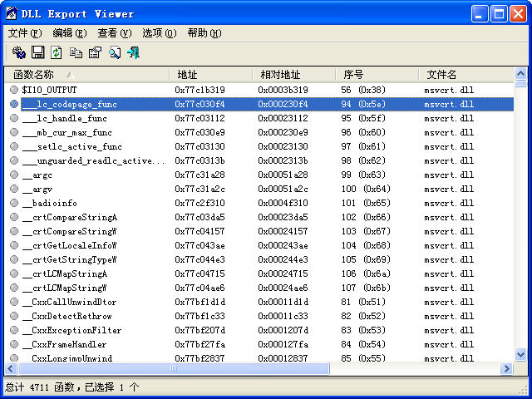Select the ___unguarded_readlc_active row

tap(259, 160)
